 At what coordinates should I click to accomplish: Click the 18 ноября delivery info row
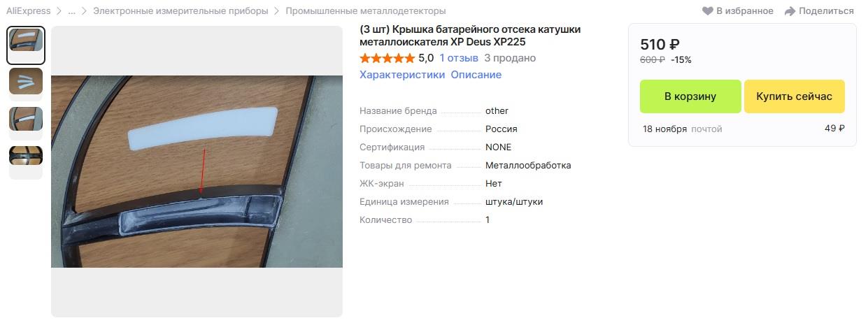point(744,129)
